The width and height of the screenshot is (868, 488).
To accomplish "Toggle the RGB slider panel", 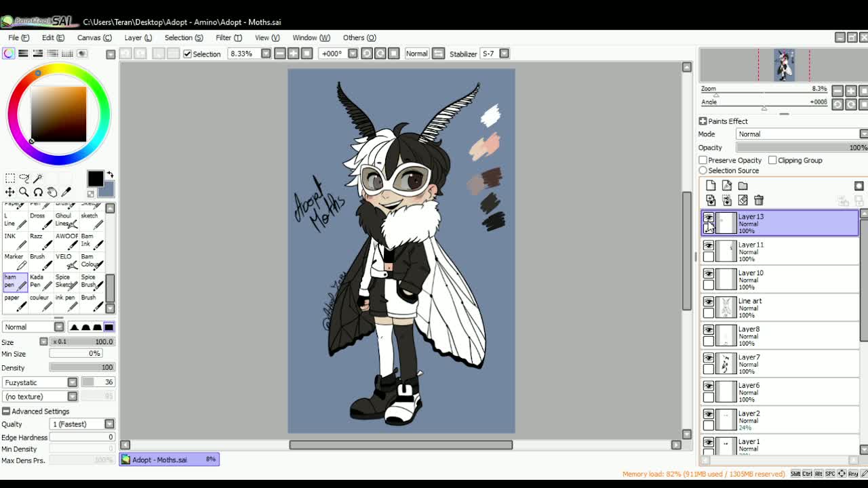I will [23, 54].
